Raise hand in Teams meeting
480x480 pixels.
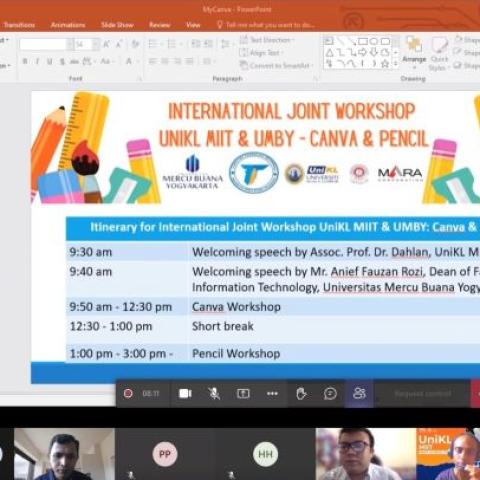coord(301,394)
